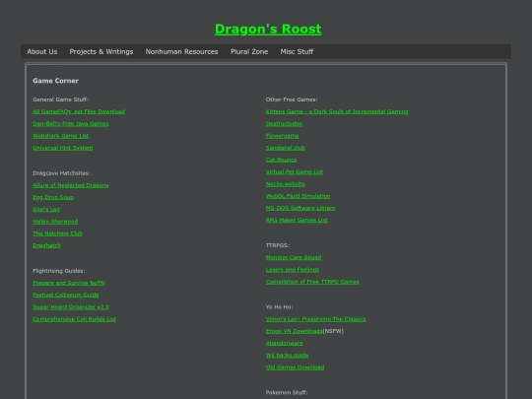The height and width of the screenshot is (399, 532).
Task: Open MS-DOS Software Library link
Action: [300, 208]
